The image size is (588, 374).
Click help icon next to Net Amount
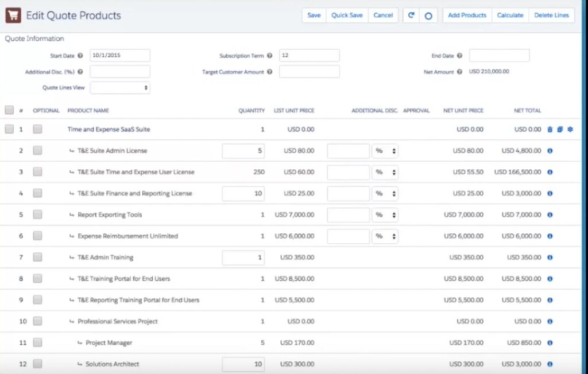coord(459,72)
